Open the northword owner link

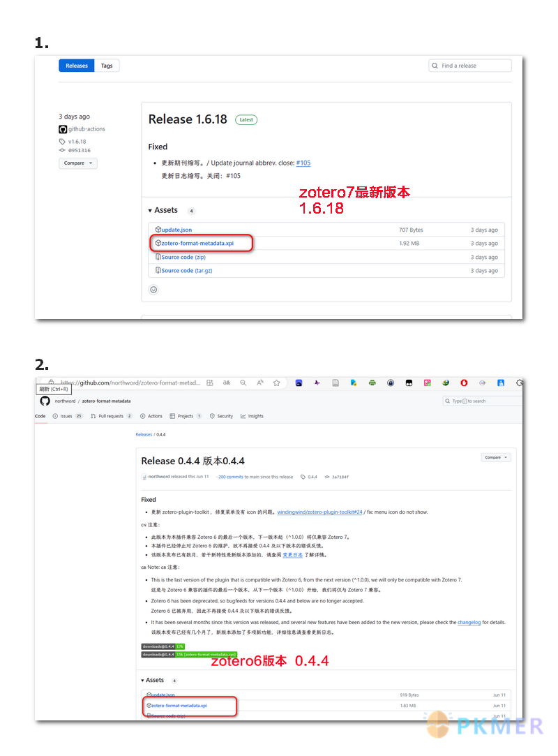[65, 401]
